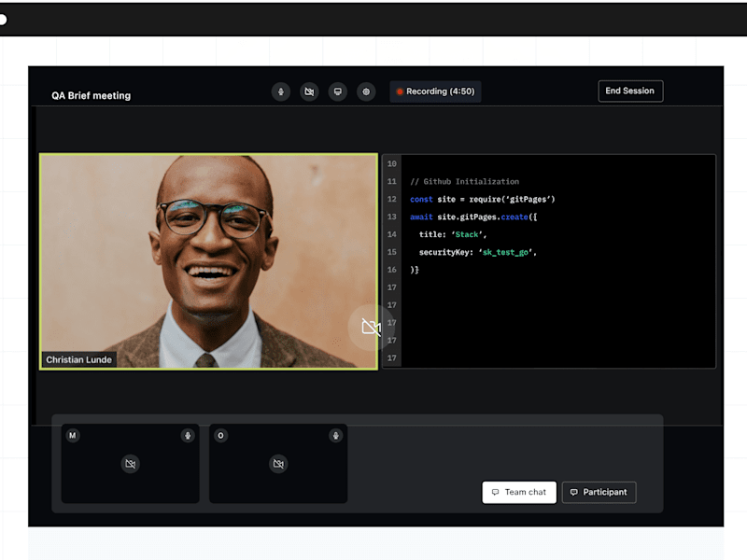Open the settings gear in meeting toolbar
Viewport: 747px width, 560px height.
[x=366, y=91]
